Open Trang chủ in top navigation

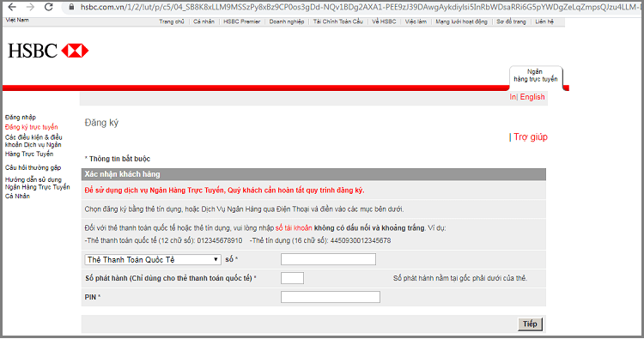[x=172, y=21]
